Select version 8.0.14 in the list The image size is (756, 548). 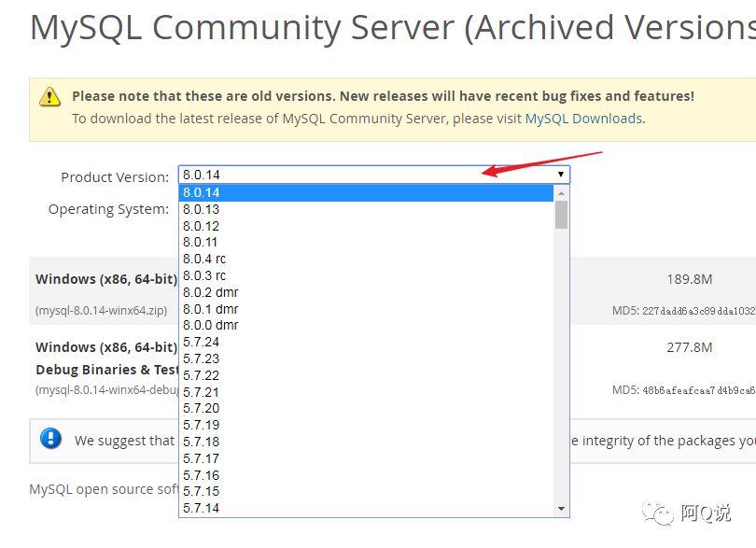(367, 192)
